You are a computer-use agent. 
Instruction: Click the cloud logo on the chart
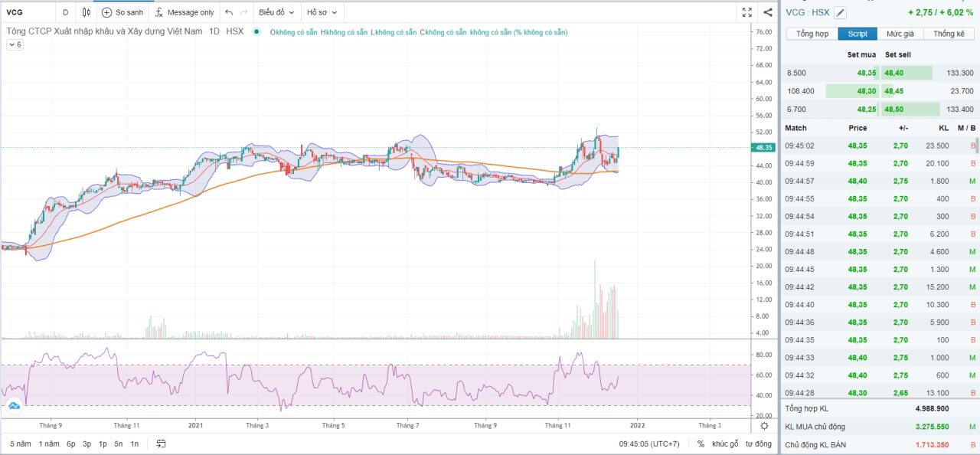[12, 407]
